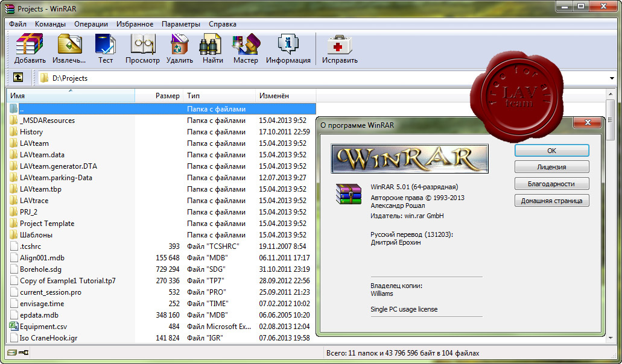Start the Мастер wizard tool

[x=246, y=43]
